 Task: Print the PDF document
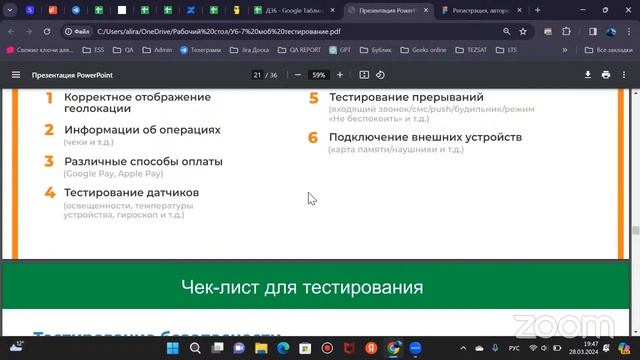point(606,75)
